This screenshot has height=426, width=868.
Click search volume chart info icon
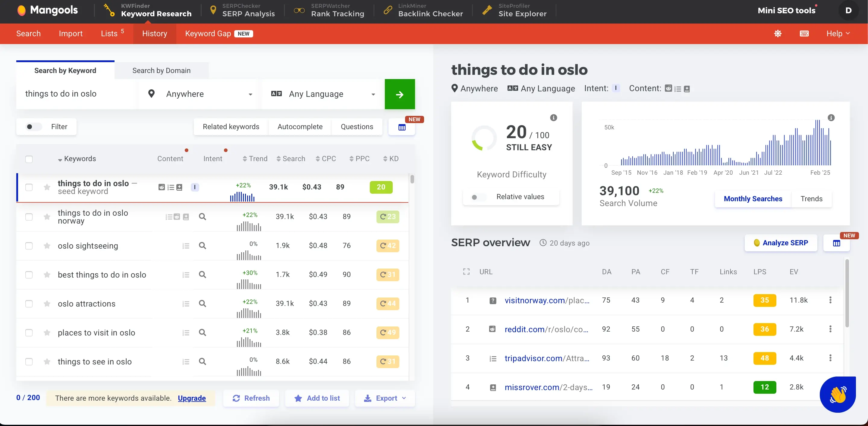(831, 118)
